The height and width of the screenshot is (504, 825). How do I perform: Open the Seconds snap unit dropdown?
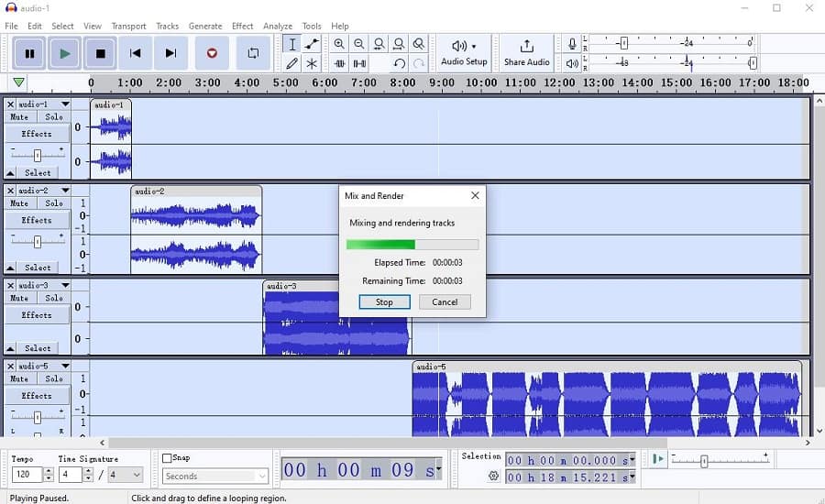(215, 477)
